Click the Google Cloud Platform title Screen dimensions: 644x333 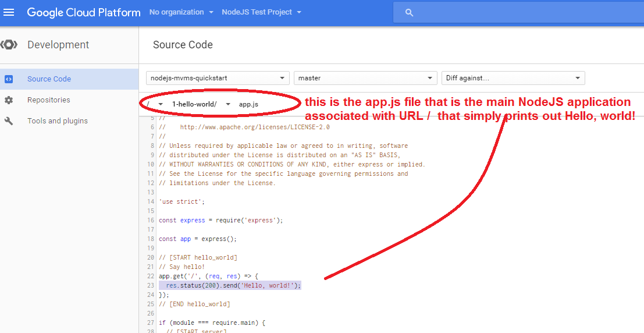pyautogui.click(x=84, y=12)
